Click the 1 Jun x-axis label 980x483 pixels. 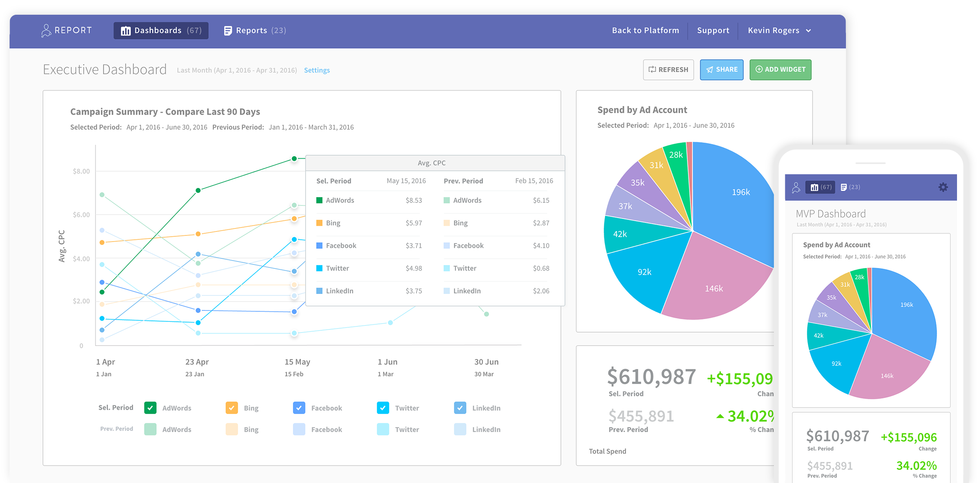click(x=387, y=362)
